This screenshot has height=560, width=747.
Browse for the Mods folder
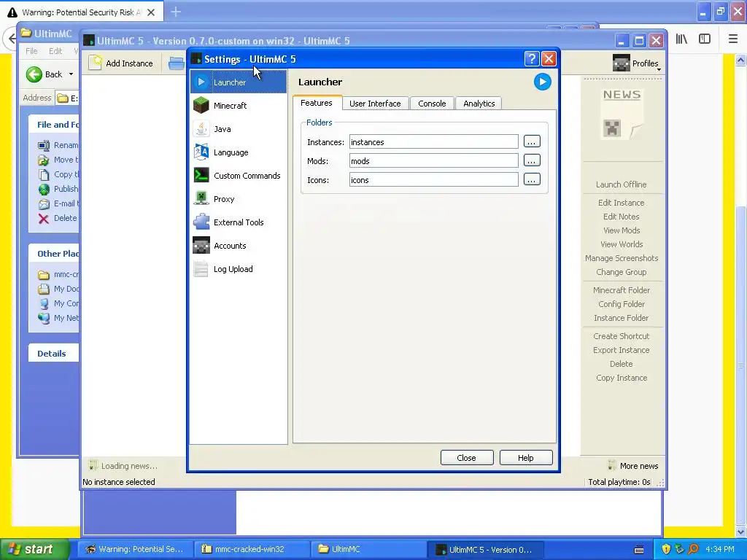pos(532,160)
